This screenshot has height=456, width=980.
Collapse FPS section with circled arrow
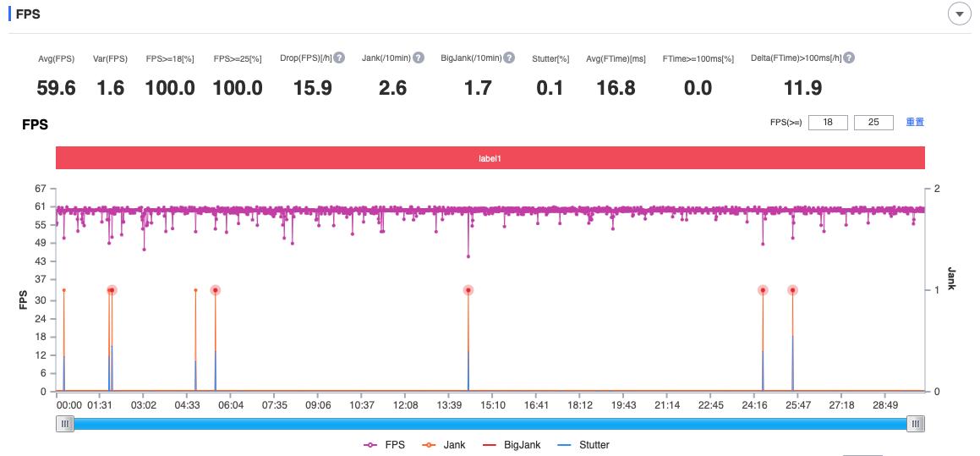click(960, 14)
